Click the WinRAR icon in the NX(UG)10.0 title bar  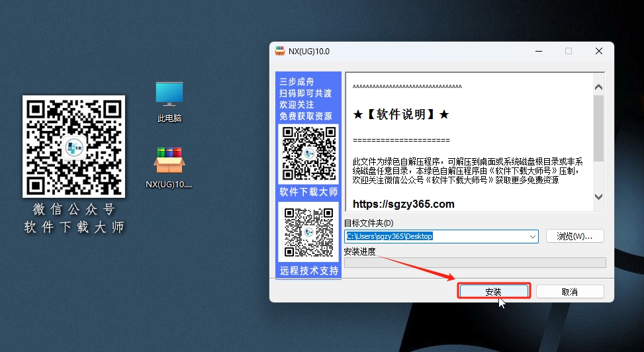pyautogui.click(x=280, y=51)
